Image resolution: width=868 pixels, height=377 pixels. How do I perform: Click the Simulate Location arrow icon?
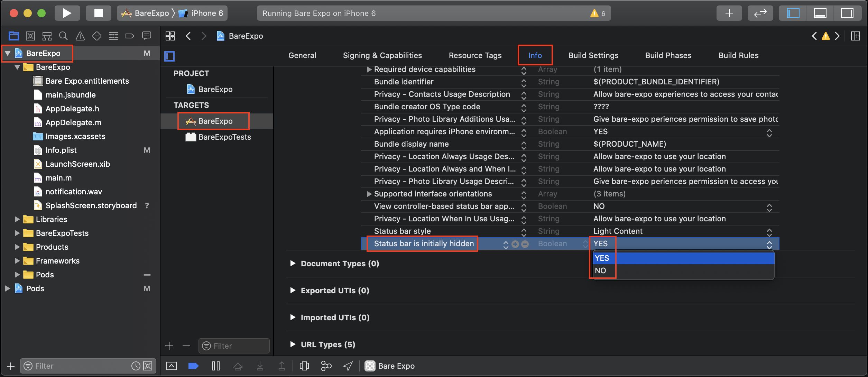click(x=348, y=366)
